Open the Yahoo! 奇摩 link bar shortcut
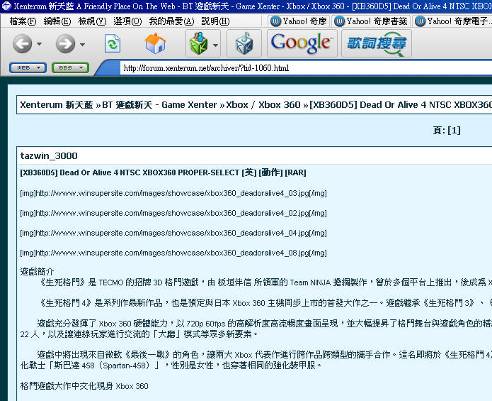The height and width of the screenshot is (401, 492). coord(299,21)
